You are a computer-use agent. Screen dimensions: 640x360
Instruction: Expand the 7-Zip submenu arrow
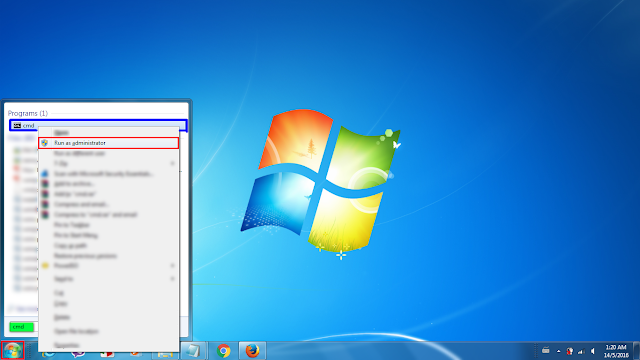(x=172, y=164)
